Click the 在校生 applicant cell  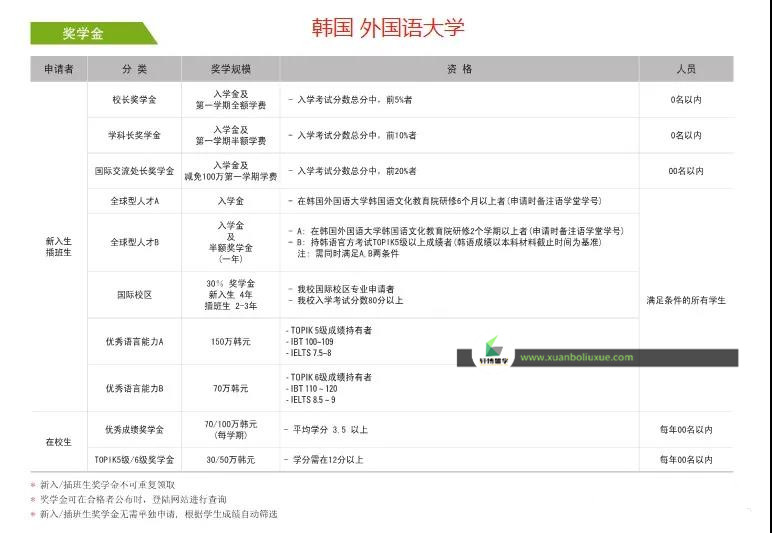[59, 442]
